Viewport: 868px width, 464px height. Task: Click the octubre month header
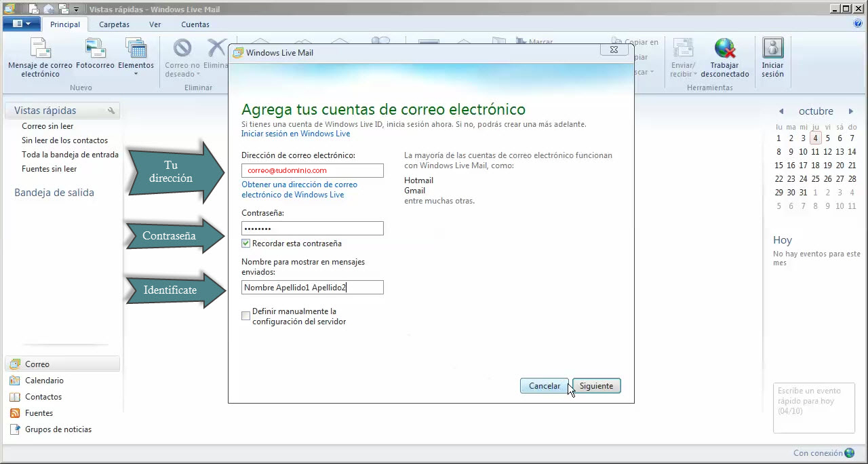(x=816, y=111)
